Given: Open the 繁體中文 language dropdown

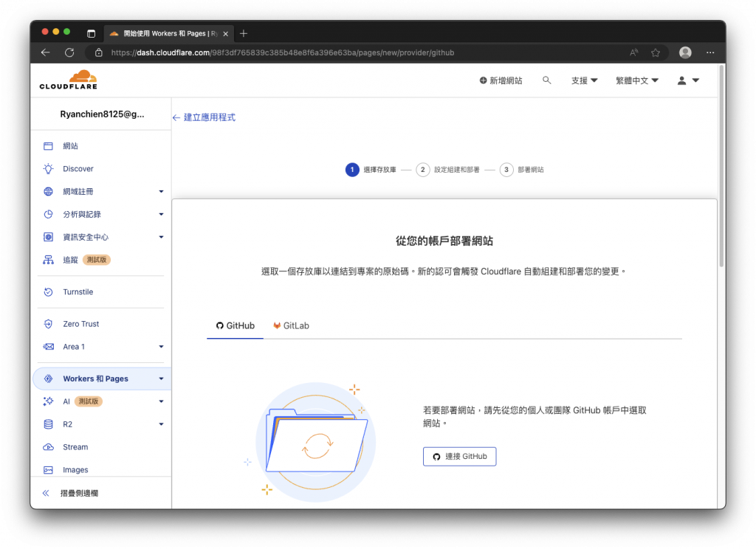Looking at the screenshot, I should [637, 80].
